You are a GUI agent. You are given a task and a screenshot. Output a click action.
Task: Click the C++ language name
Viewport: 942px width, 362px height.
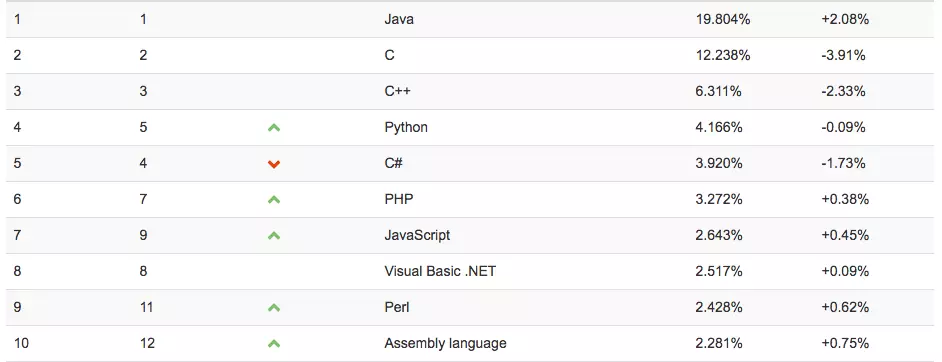click(397, 91)
